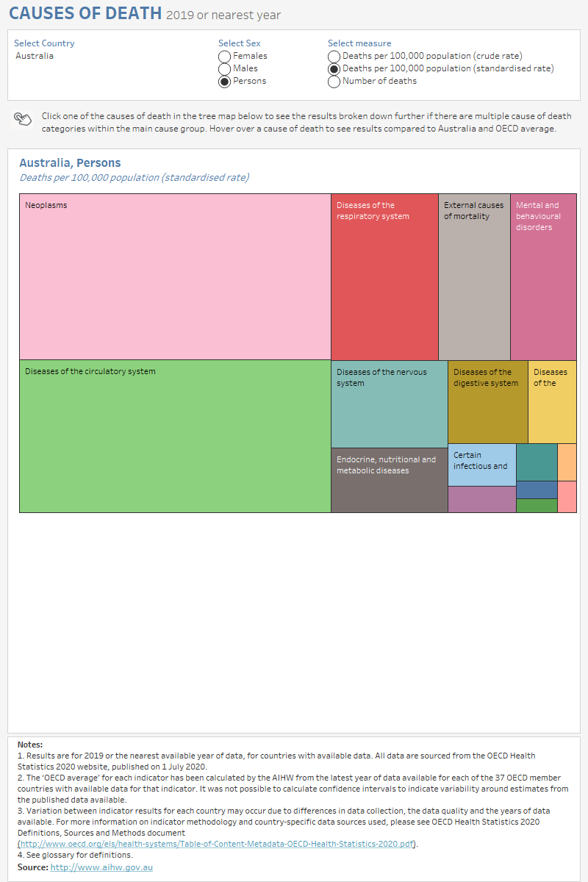Select crude rate deaths measure
Image resolution: width=588 pixels, height=882 pixels.
click(x=334, y=57)
